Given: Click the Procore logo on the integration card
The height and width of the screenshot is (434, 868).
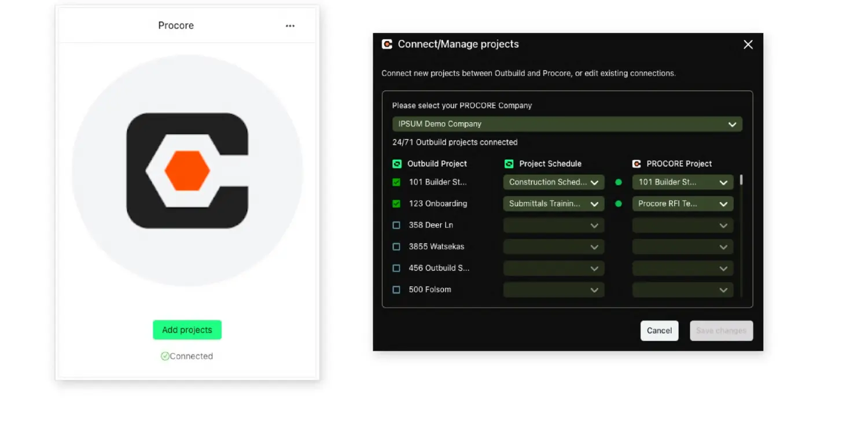Looking at the screenshot, I should (x=186, y=170).
